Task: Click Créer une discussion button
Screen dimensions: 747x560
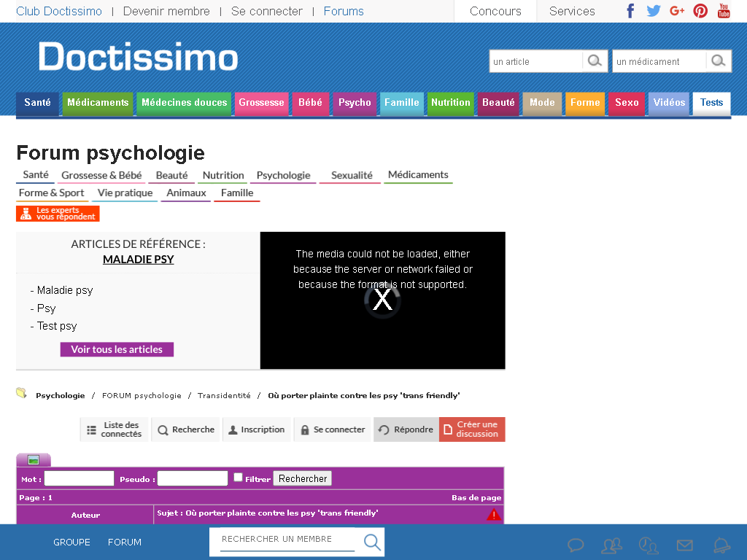Action: pyautogui.click(x=472, y=429)
